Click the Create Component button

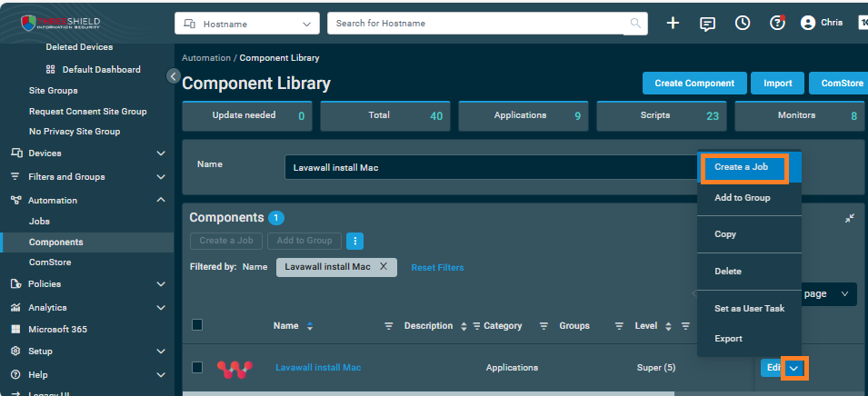pyautogui.click(x=694, y=83)
